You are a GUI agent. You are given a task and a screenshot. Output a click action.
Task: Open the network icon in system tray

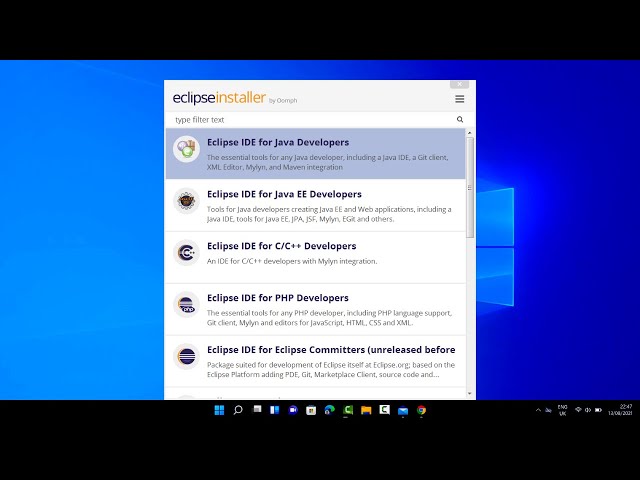pos(578,410)
